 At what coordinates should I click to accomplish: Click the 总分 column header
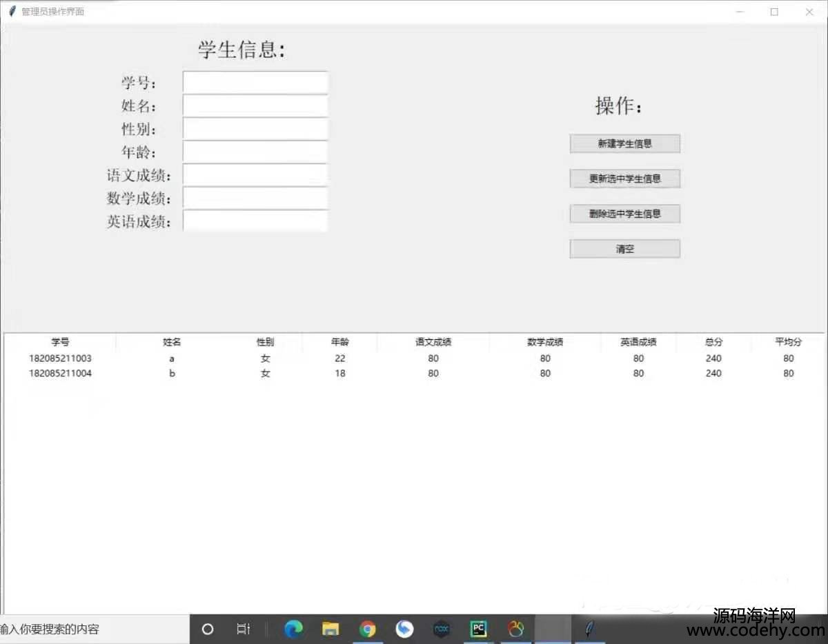[x=713, y=342]
